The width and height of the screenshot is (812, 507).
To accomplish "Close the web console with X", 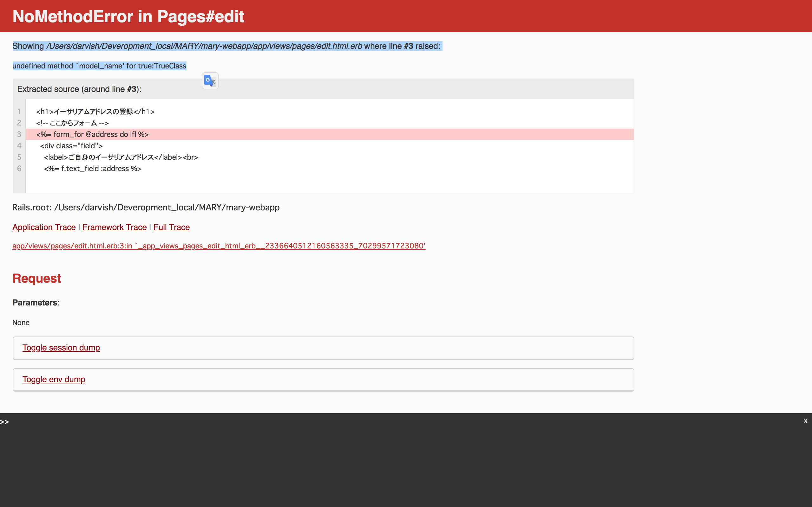I will tap(805, 421).
